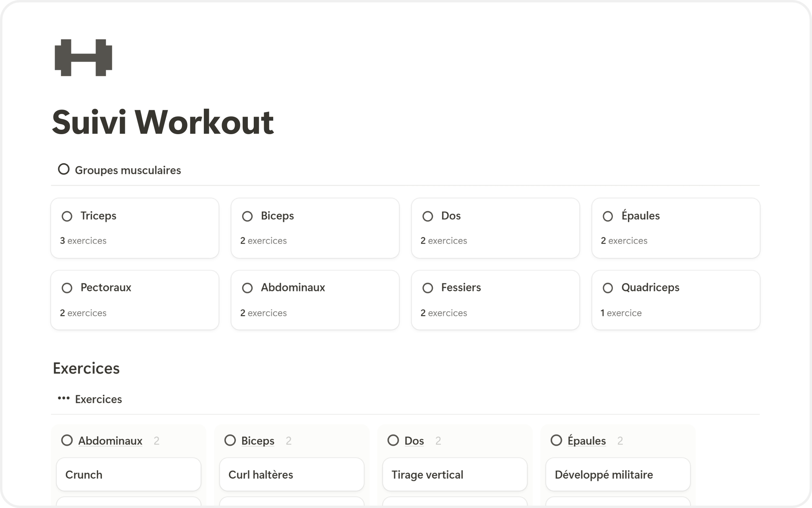Click the three-dot icon beside Exercices view
Screen dimensions: 812x508
(x=63, y=398)
